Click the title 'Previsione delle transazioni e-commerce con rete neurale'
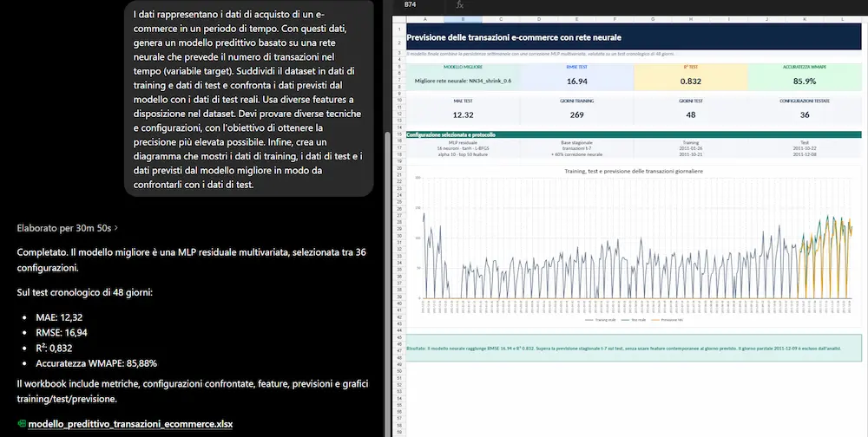 point(514,37)
